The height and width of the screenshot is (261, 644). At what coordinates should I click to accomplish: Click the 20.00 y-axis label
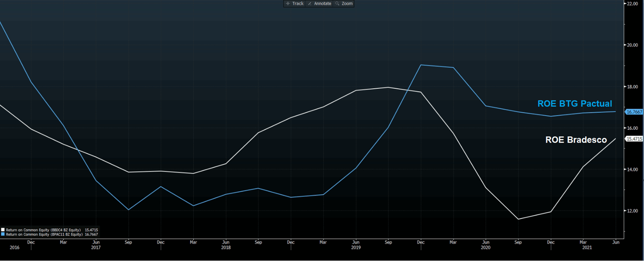(x=632, y=45)
